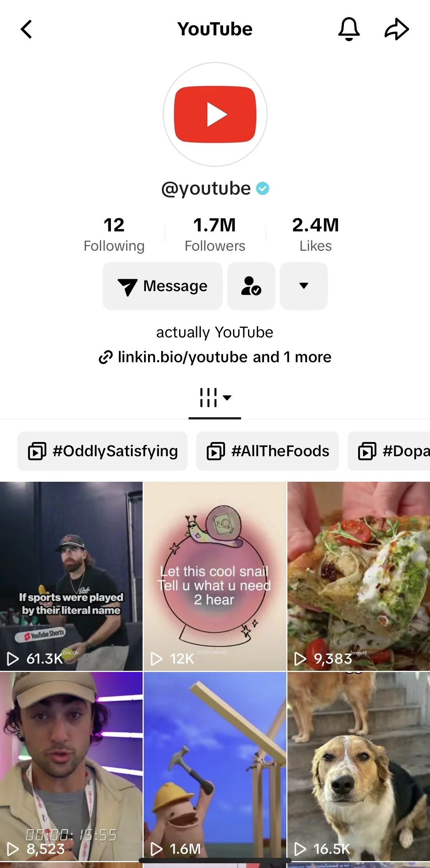Open the YouTube profile picture

point(215,114)
